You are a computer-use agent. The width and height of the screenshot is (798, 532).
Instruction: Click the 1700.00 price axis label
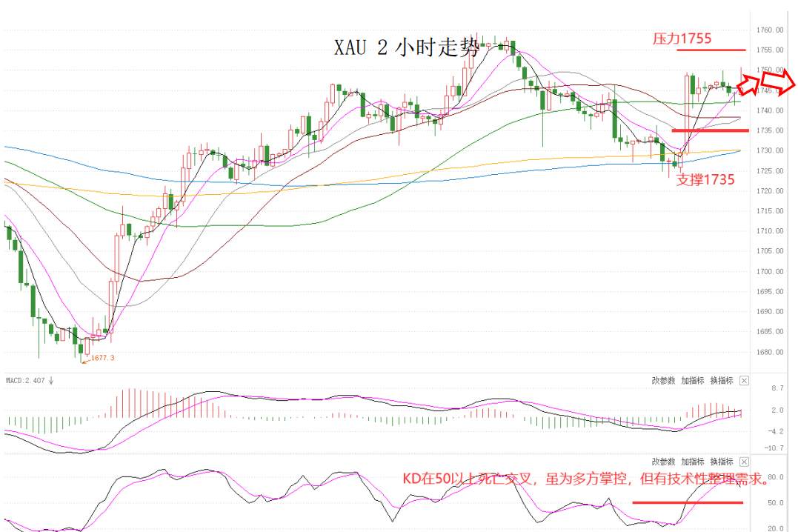click(x=770, y=271)
